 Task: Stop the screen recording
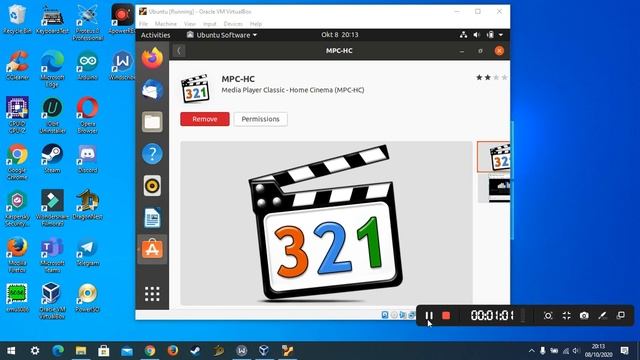tap(446, 316)
